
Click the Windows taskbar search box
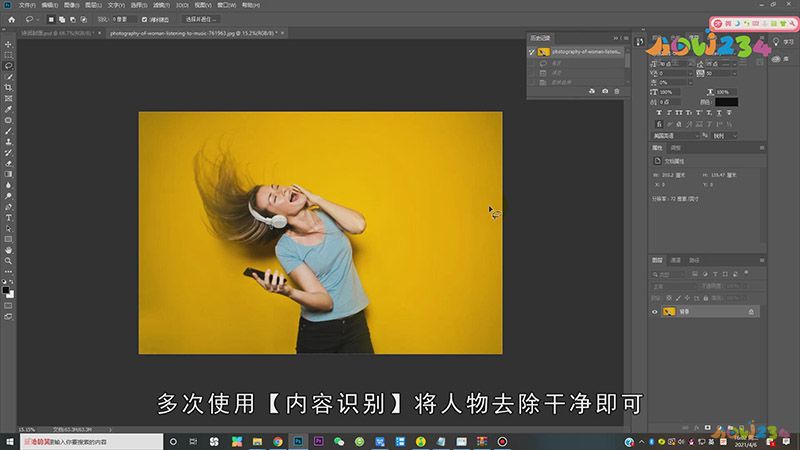tap(92, 442)
